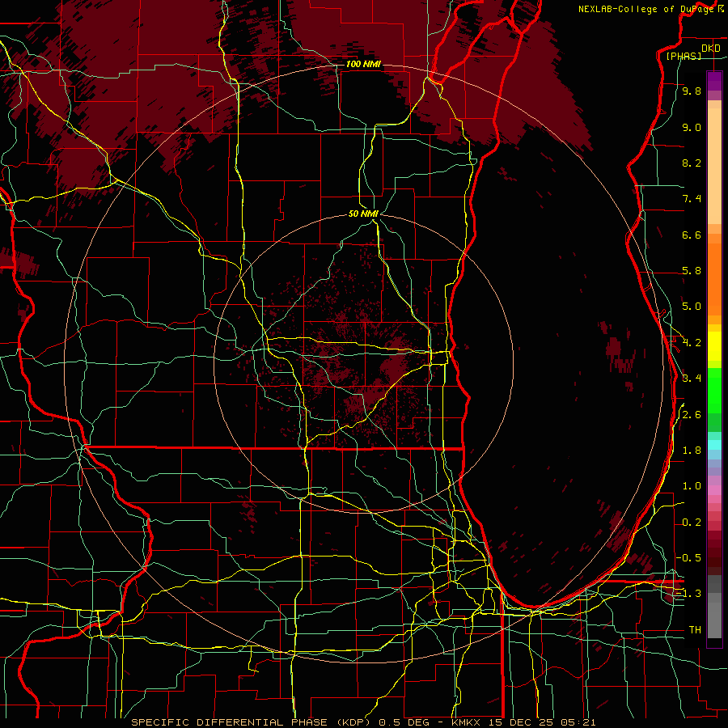Screen dimensions: 728x728
Task: Click the '7.4' scale value
Action: coord(692,199)
